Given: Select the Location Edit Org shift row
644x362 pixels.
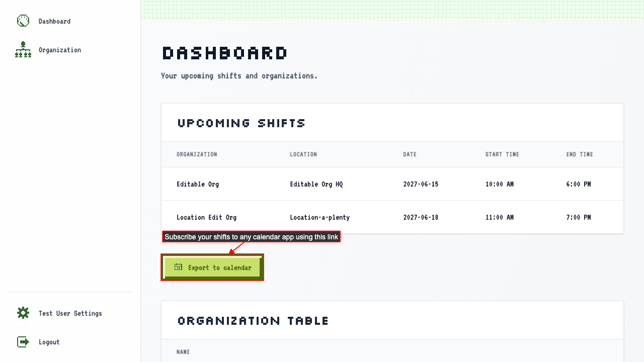Looking at the screenshot, I should point(392,217).
